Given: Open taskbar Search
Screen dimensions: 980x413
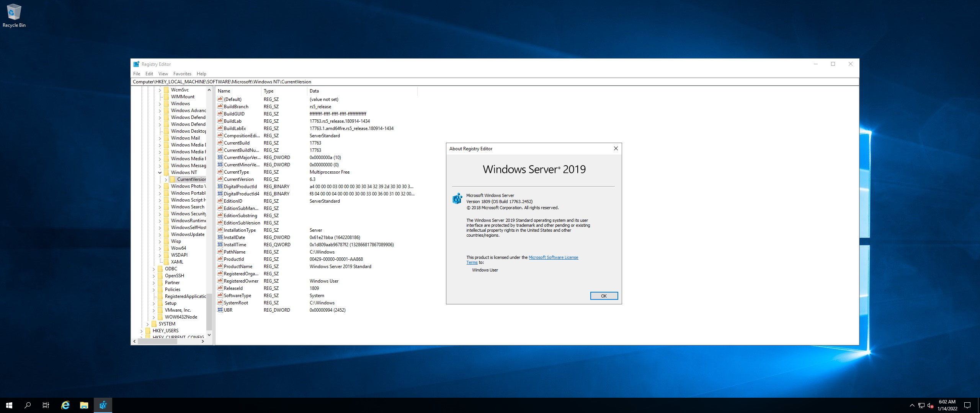Looking at the screenshot, I should pyautogui.click(x=28, y=405).
